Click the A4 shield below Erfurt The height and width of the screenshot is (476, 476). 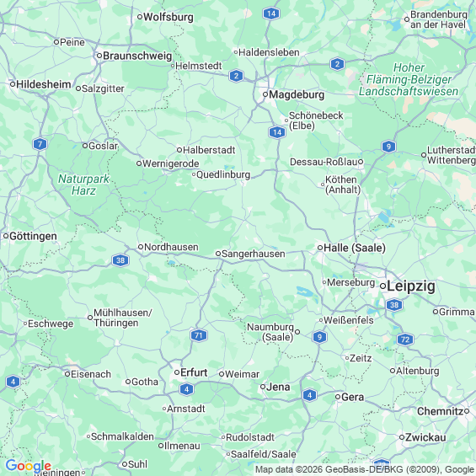tap(186, 389)
